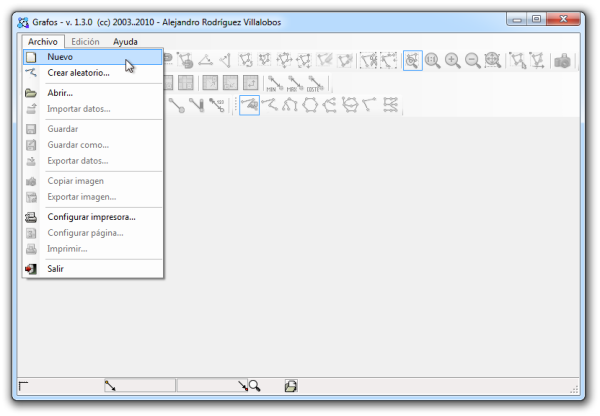Open the Edición menu

[85, 42]
